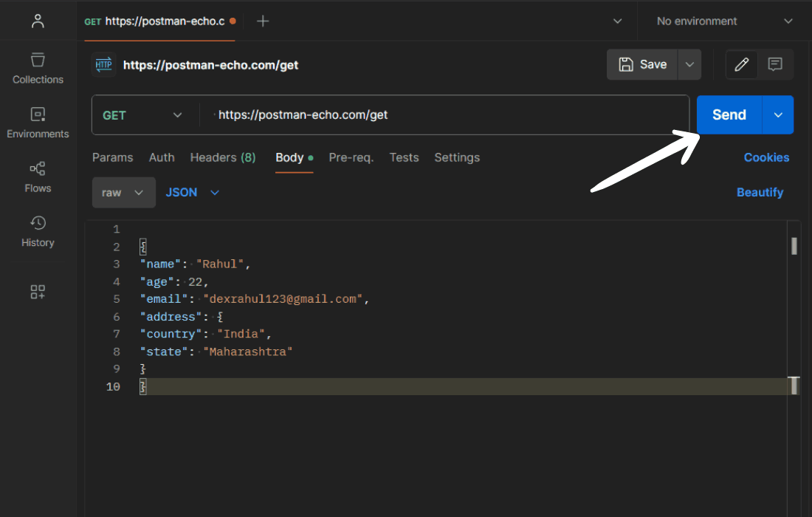The width and height of the screenshot is (812, 517).
Task: Open the raw body type dropdown
Action: tap(123, 192)
